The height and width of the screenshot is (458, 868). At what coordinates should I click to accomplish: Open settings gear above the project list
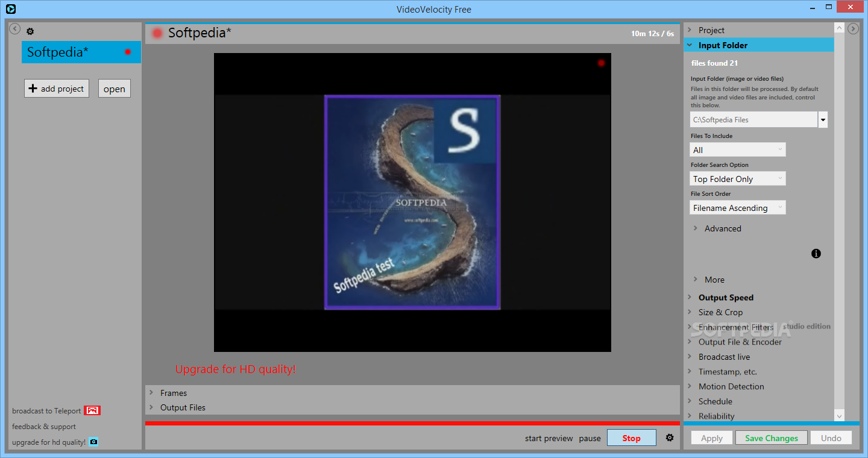point(30,31)
